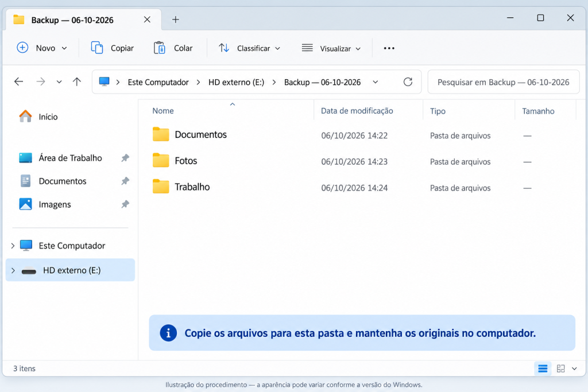Select Backup — 06-10-2026 breadcrumb segment

tap(323, 82)
